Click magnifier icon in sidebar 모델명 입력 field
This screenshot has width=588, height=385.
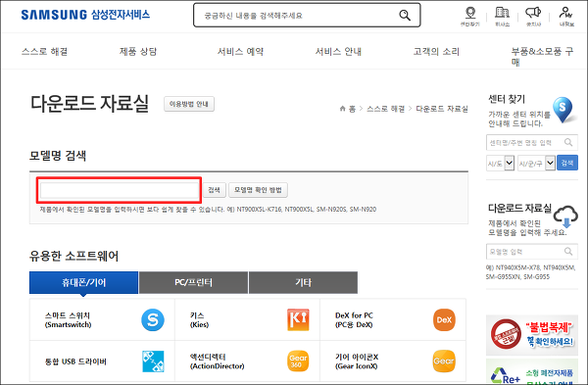568,251
